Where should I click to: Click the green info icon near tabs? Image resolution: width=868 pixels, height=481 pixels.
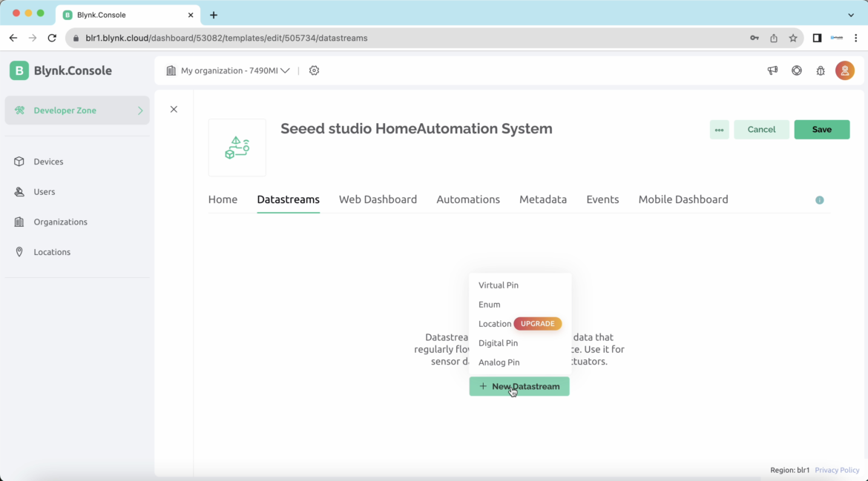click(x=820, y=199)
